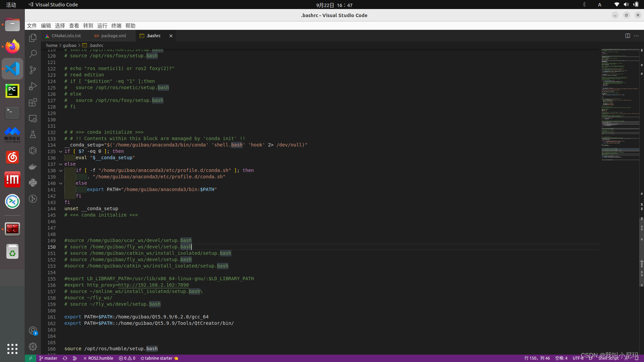
Task: Collapse the if block at line 135
Action: click(x=60, y=152)
